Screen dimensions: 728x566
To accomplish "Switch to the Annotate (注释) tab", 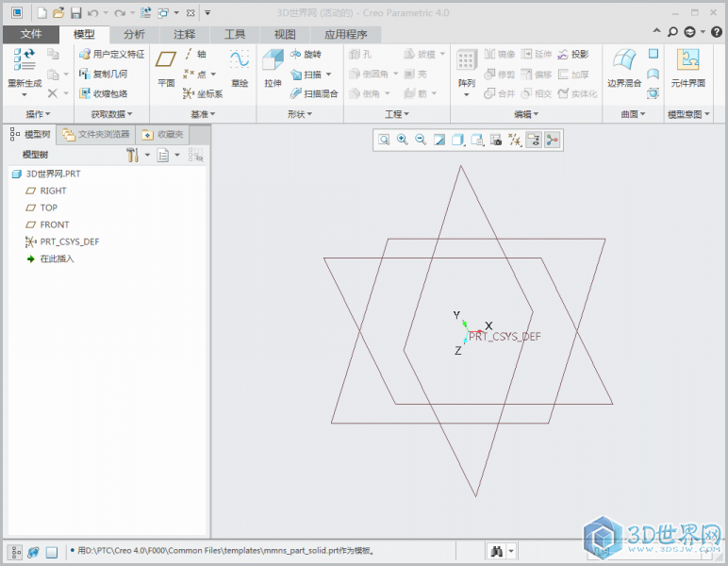I will point(185,34).
